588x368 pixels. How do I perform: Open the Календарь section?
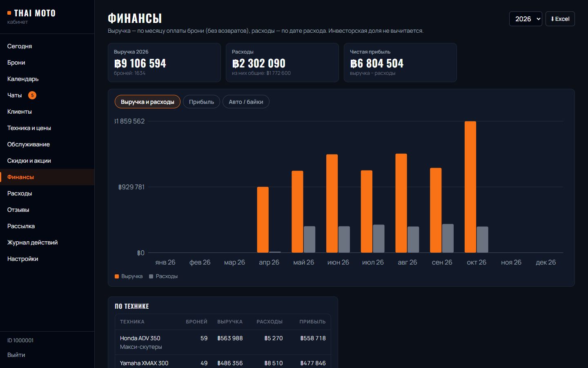tap(47, 79)
